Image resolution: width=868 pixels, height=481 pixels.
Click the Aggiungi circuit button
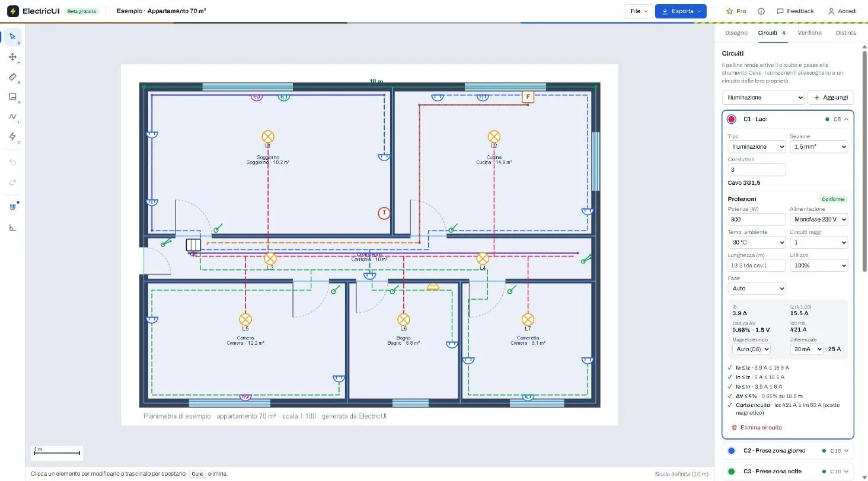click(831, 97)
